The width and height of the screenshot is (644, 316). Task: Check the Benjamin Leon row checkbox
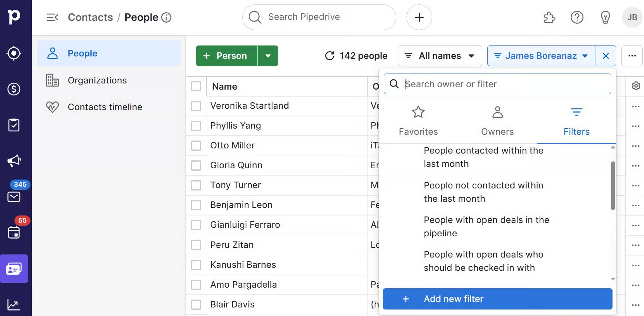click(x=196, y=205)
